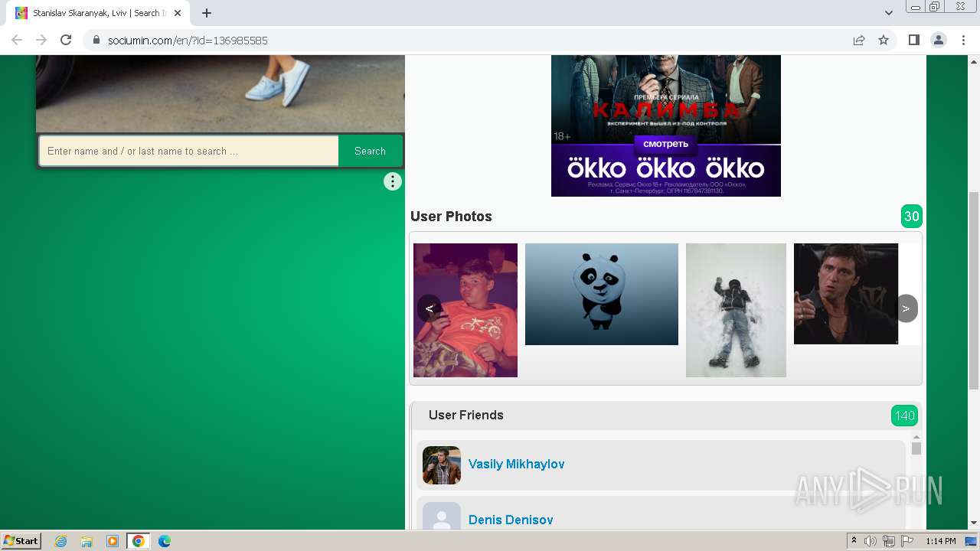The width and height of the screenshot is (980, 551).
Task: Open the volume speaker tray icon
Action: (871, 541)
